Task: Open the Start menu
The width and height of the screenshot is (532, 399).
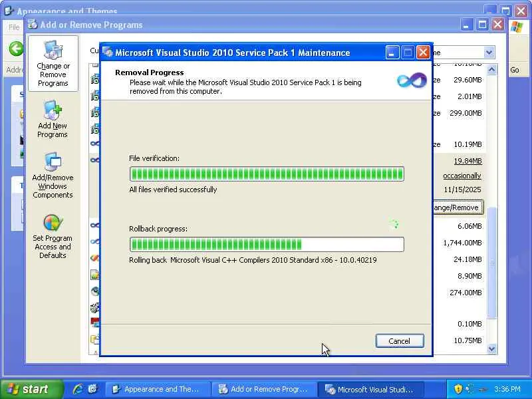Action: coord(31,389)
